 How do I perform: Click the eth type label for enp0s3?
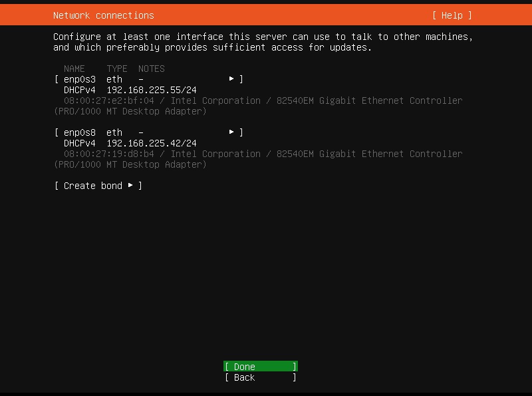pos(114,79)
